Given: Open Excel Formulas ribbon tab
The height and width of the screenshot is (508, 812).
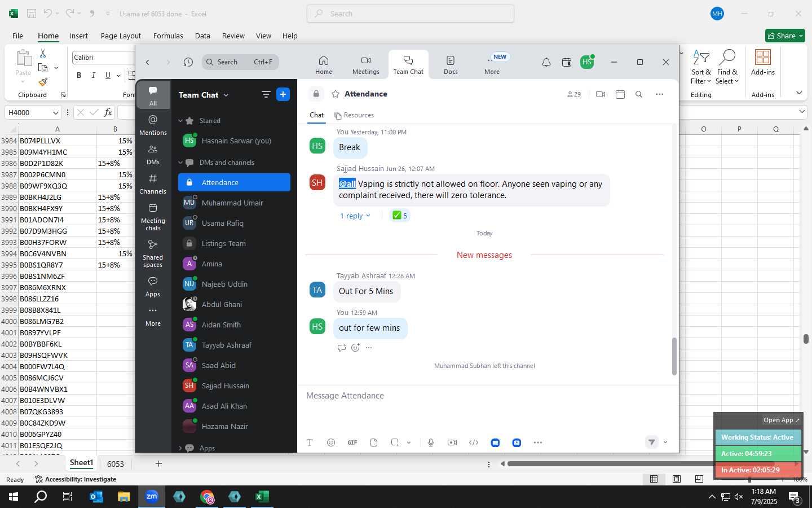Looking at the screenshot, I should (x=168, y=36).
